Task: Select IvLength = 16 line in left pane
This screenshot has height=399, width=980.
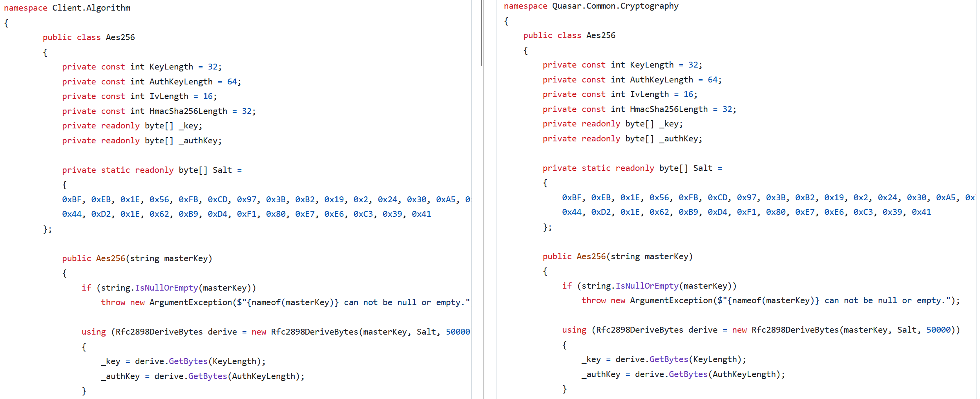Action: pyautogui.click(x=139, y=96)
